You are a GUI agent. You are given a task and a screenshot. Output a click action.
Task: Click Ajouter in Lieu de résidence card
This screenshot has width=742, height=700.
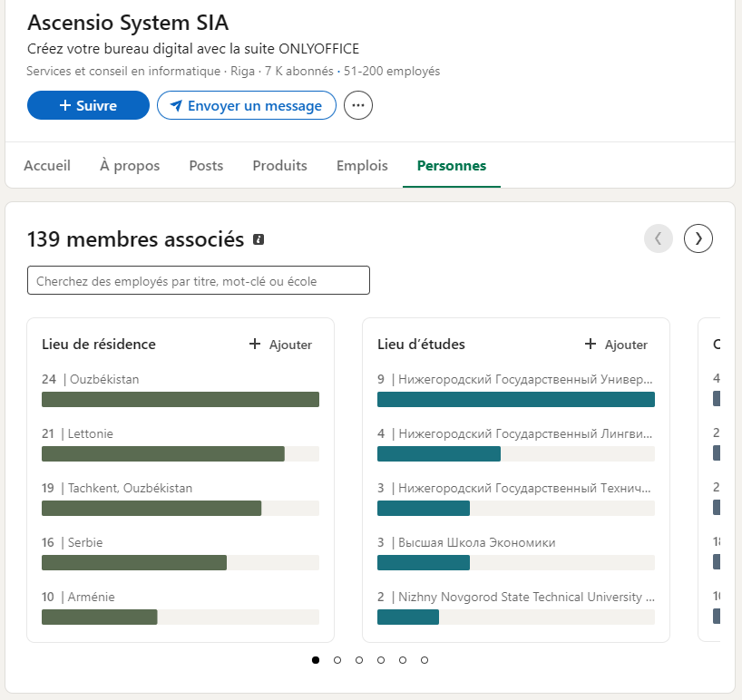pyautogui.click(x=280, y=345)
